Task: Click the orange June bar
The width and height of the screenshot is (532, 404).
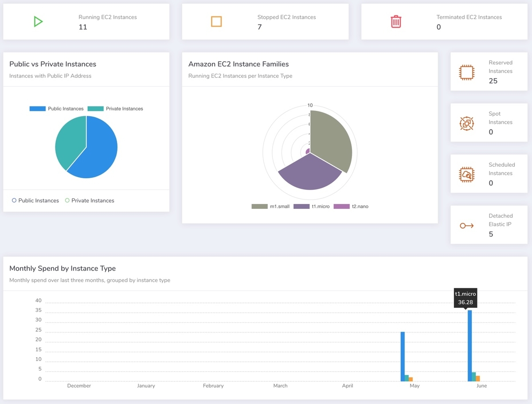Action: tap(477, 378)
